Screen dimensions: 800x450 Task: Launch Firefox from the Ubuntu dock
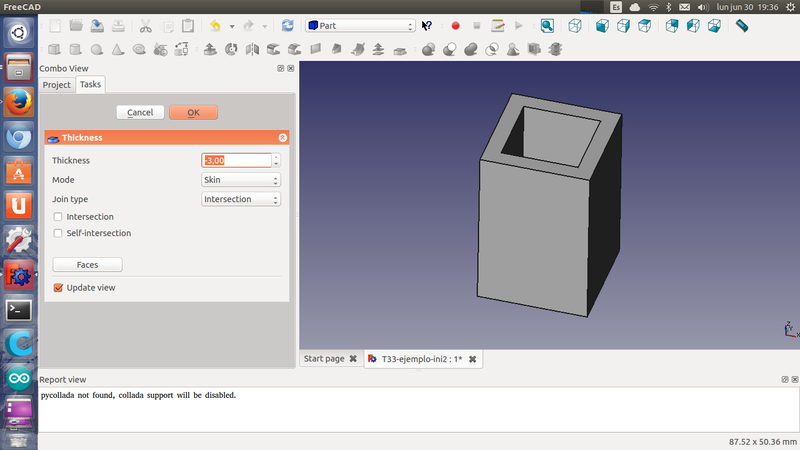pos(18,102)
